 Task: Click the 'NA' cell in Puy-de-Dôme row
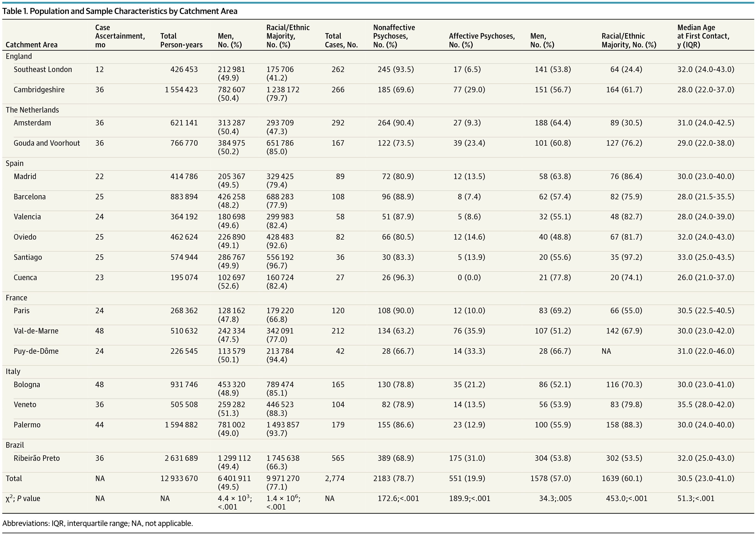point(606,351)
